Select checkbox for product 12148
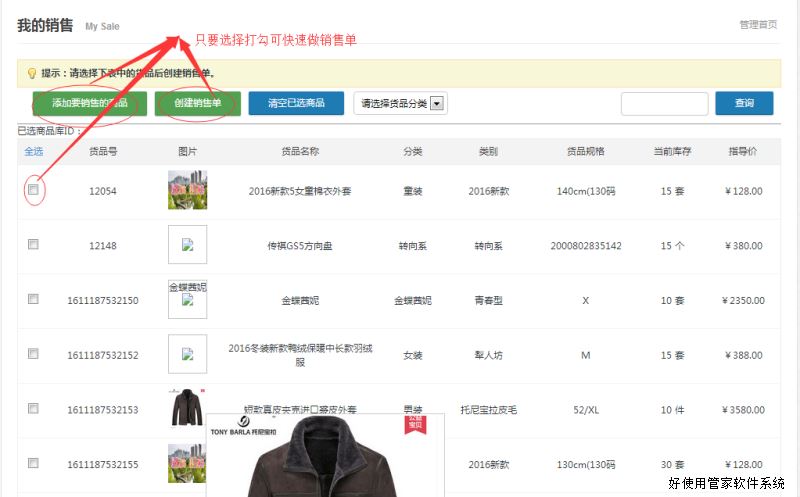This screenshot has width=800, height=497. coord(33,244)
